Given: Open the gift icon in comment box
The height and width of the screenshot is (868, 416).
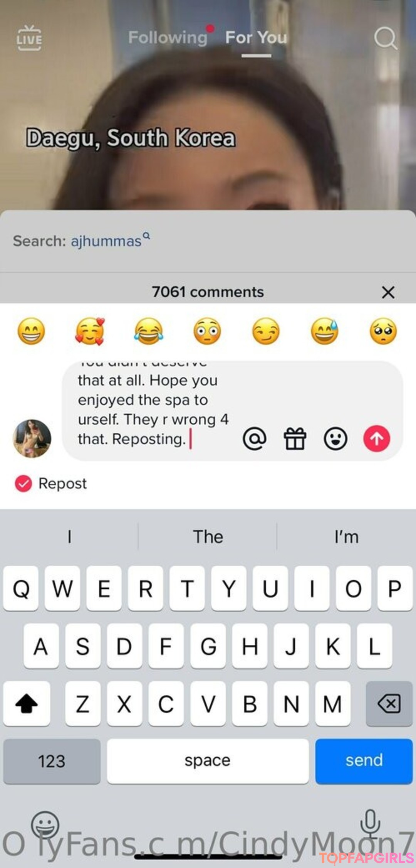Looking at the screenshot, I should pos(295,439).
